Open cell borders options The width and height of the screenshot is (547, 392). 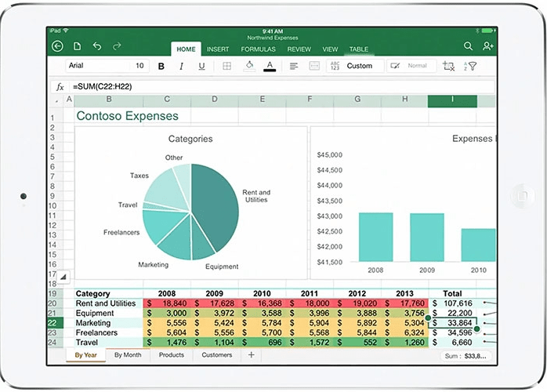pos(226,67)
